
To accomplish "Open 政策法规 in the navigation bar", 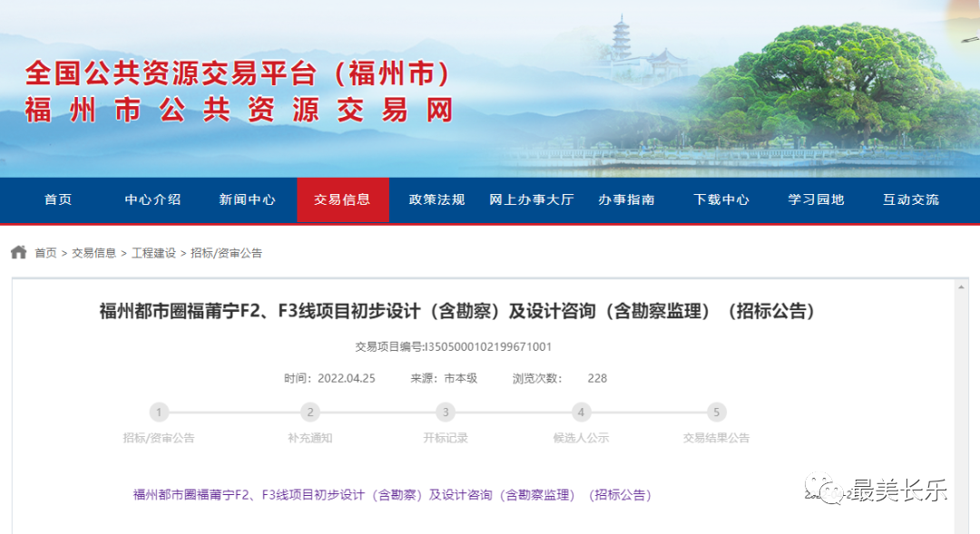I will coord(436,199).
